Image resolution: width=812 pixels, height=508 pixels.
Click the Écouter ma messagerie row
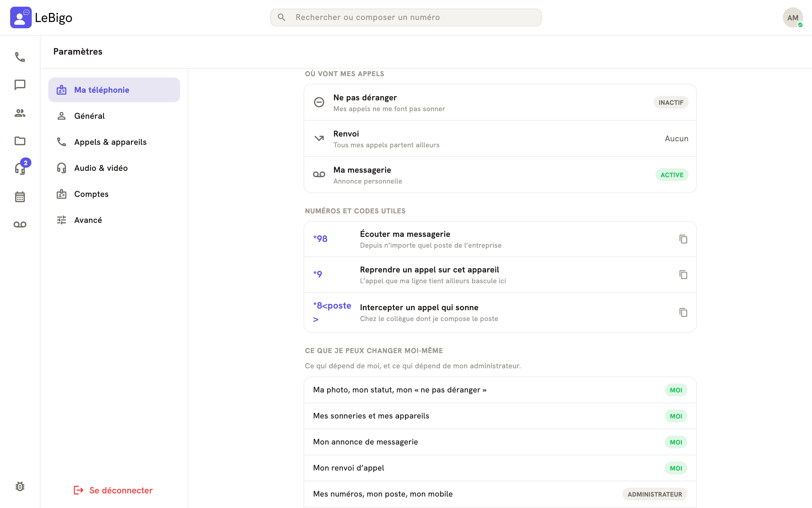[500, 239]
